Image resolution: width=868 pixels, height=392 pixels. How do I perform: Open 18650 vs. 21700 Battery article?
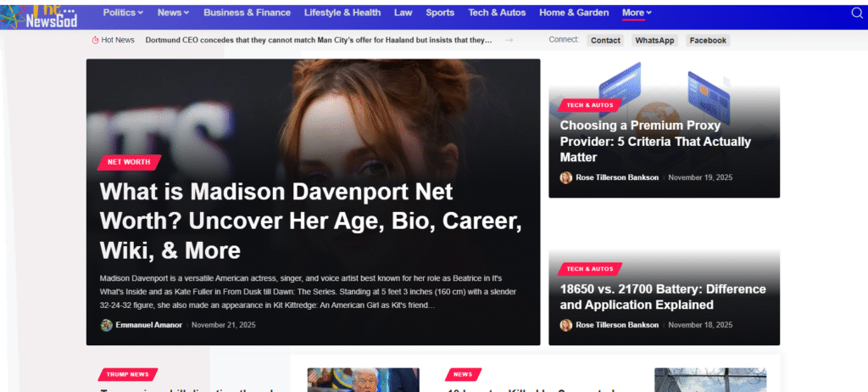[663, 297]
